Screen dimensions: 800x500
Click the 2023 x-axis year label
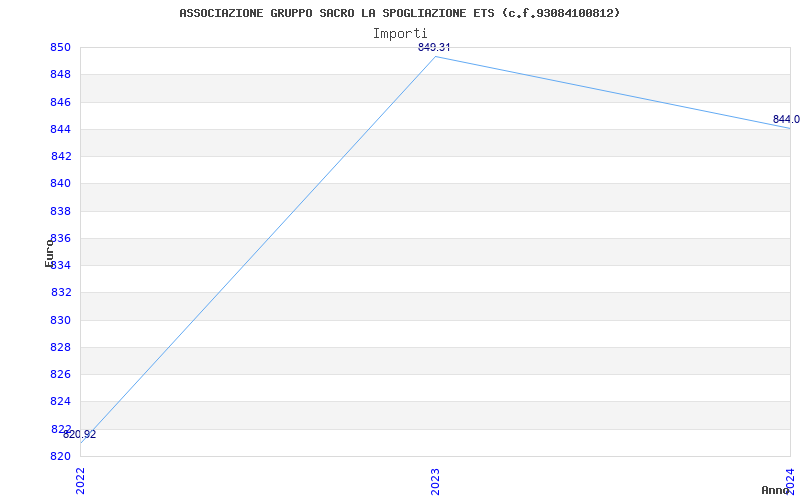coord(435,481)
